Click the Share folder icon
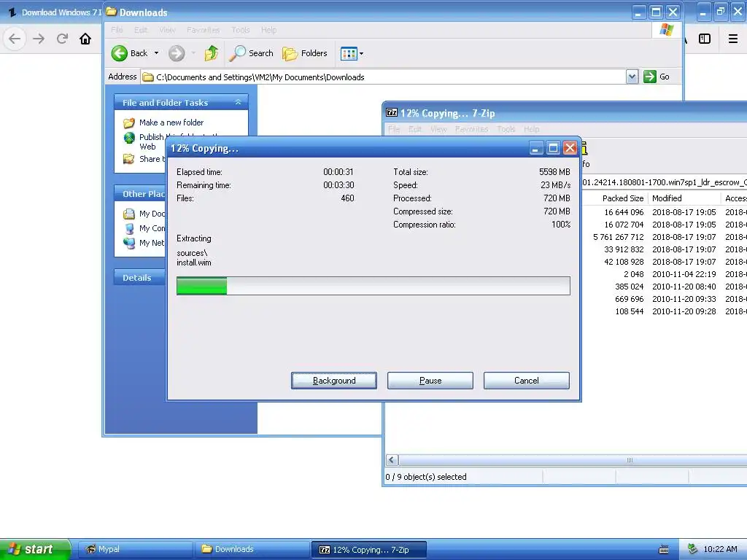This screenshot has width=747, height=560. click(128, 159)
